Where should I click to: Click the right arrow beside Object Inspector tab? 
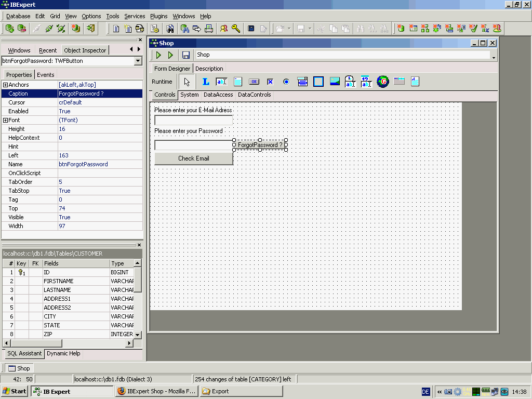pyautogui.click(x=139, y=49)
